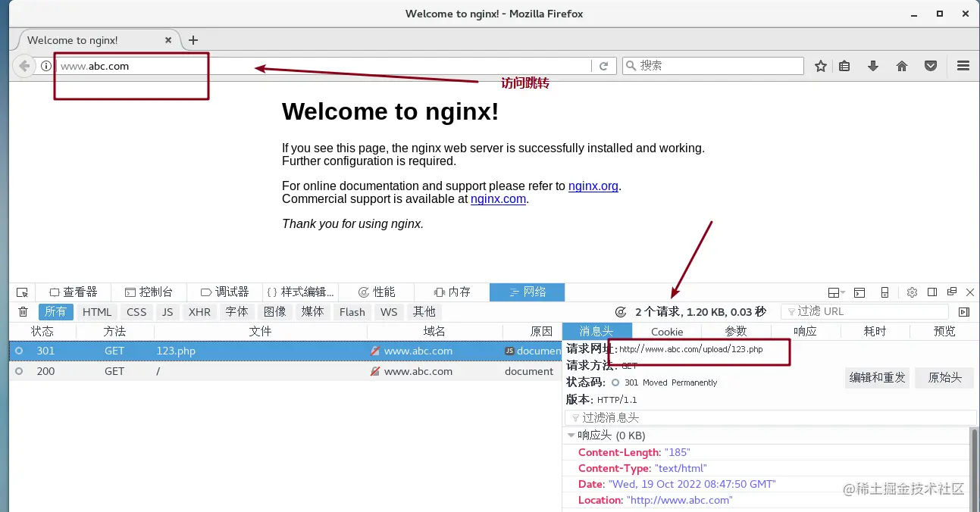The image size is (980, 512).
Task: Click the 过滤消息头 filter headers field
Action: [x=771, y=417]
